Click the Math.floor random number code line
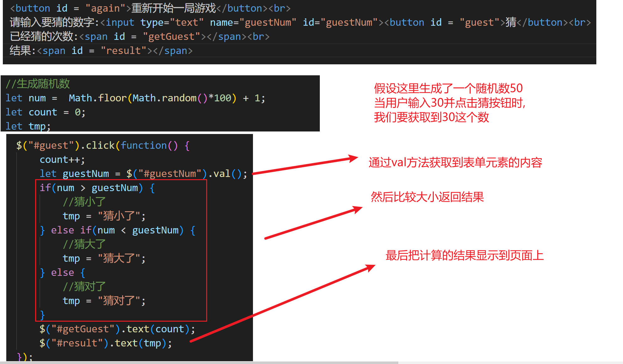The image size is (623, 364). pos(135,98)
